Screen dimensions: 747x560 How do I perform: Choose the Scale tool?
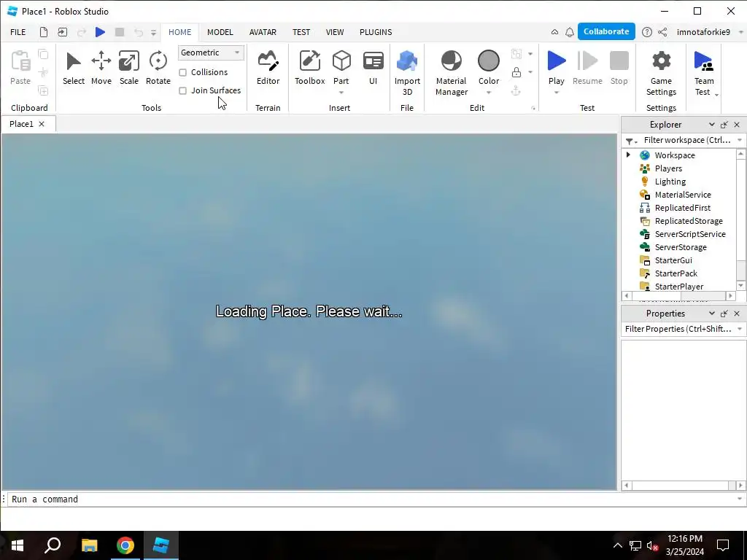coord(128,68)
